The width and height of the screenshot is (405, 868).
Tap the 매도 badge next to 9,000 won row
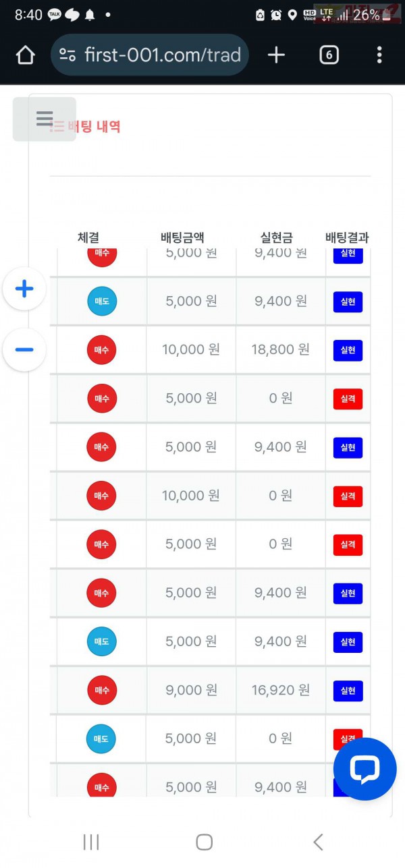pyautogui.click(x=101, y=739)
